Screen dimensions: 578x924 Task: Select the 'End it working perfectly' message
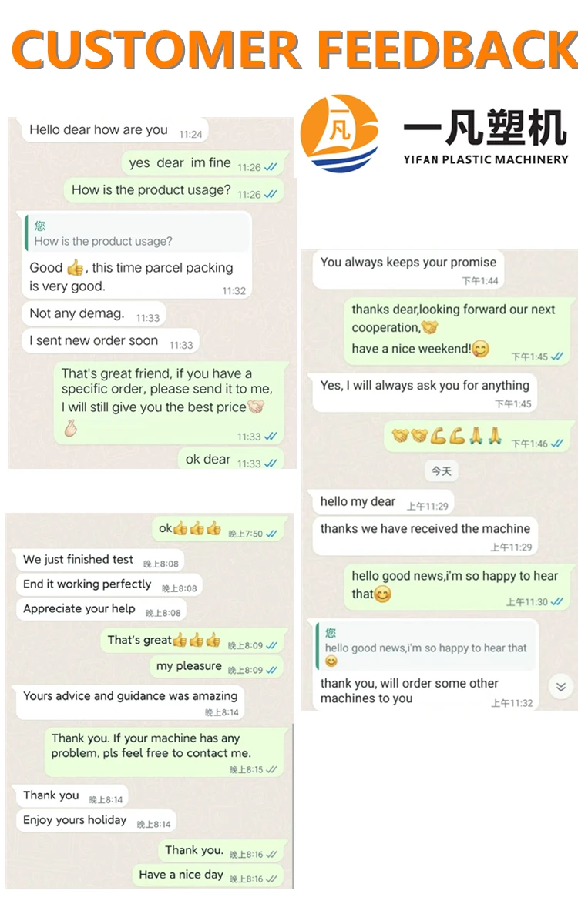(x=87, y=584)
